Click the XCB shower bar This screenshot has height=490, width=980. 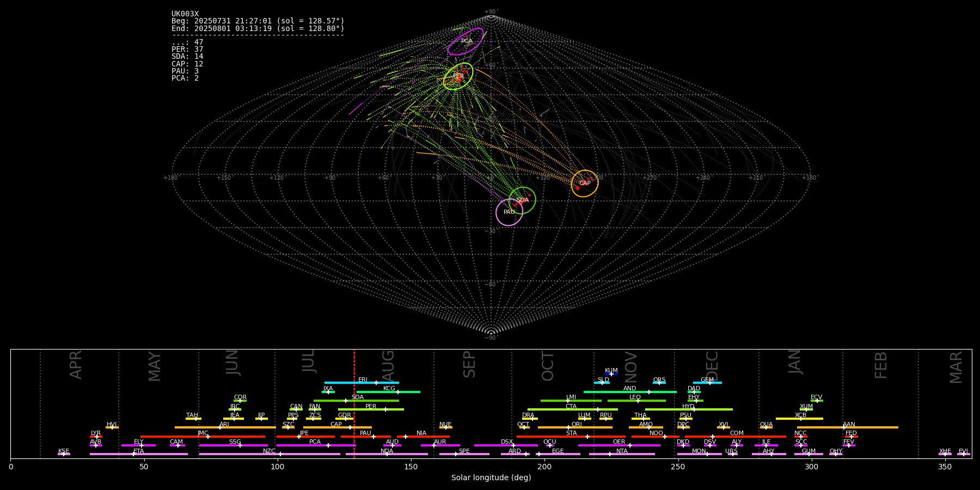[x=799, y=419]
